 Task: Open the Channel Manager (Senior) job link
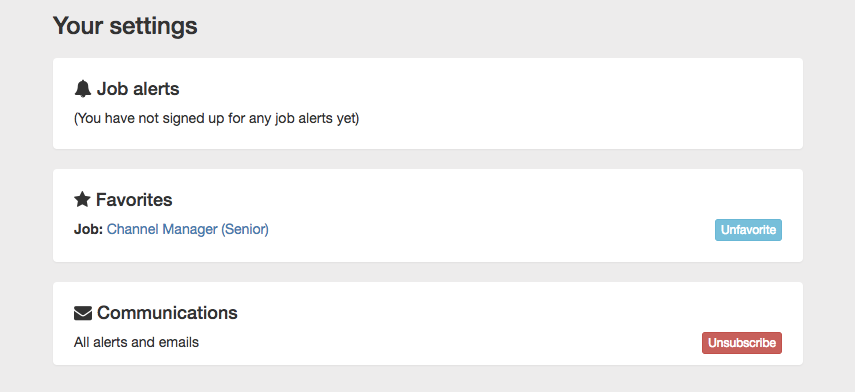[x=188, y=230]
